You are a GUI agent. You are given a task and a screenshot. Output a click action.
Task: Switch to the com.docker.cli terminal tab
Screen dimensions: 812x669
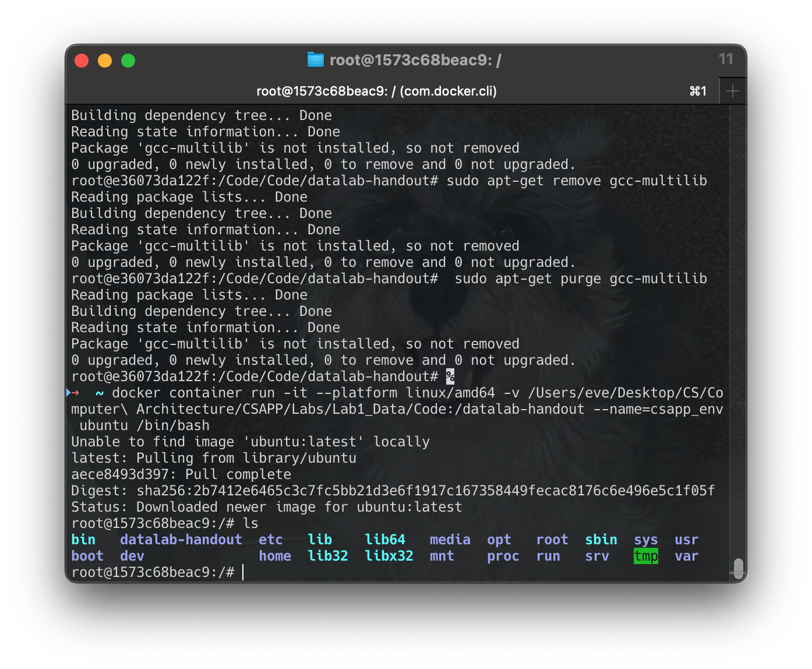tap(377, 90)
